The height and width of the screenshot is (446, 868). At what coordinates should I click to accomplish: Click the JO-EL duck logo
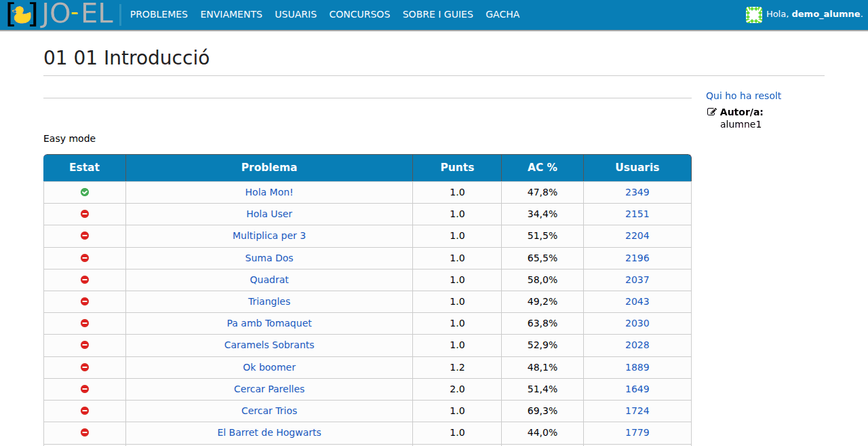coord(60,14)
